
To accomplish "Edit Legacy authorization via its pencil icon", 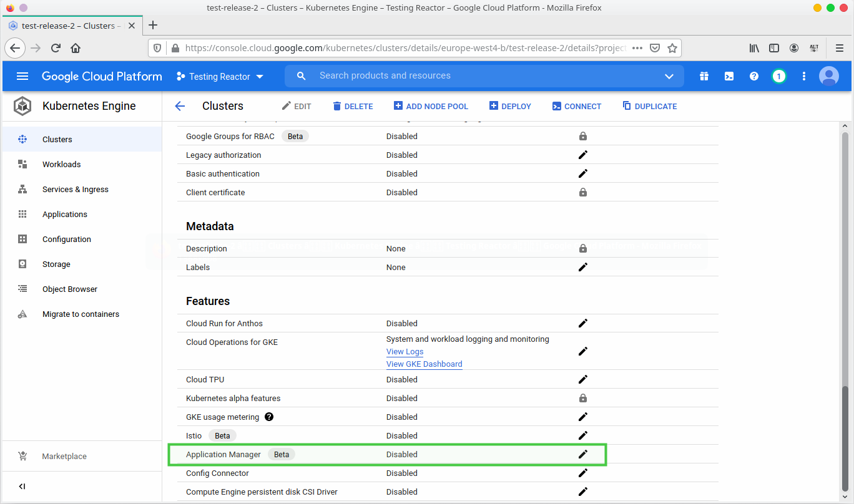I will coord(583,155).
